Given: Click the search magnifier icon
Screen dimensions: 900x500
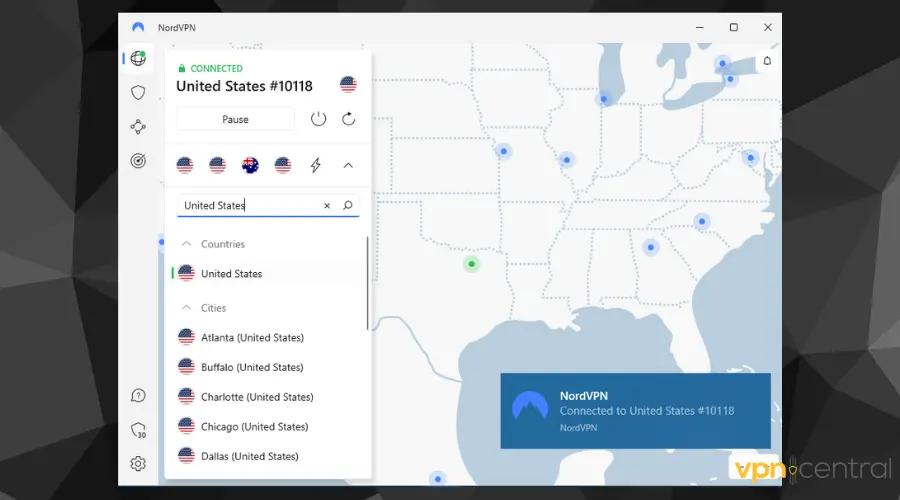Looking at the screenshot, I should (x=347, y=205).
